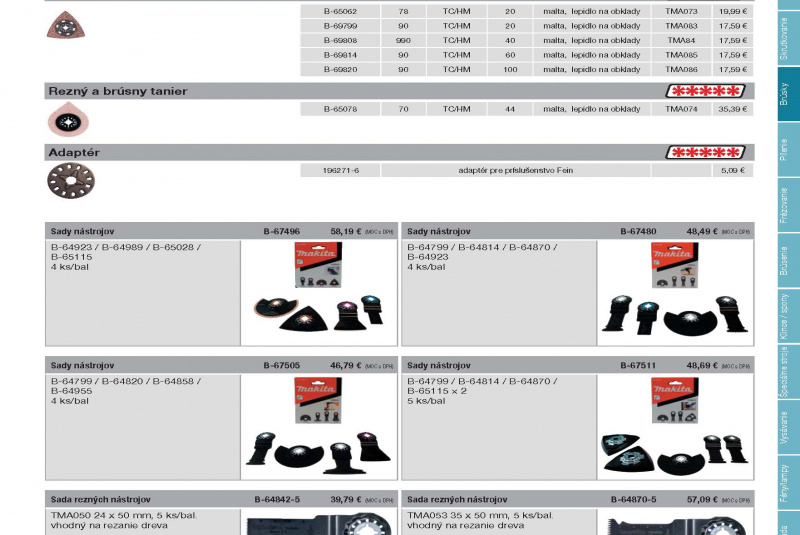Viewport: 800px width, 535px height.
Task: Select set code B-67496 in header
Action: click(x=282, y=232)
